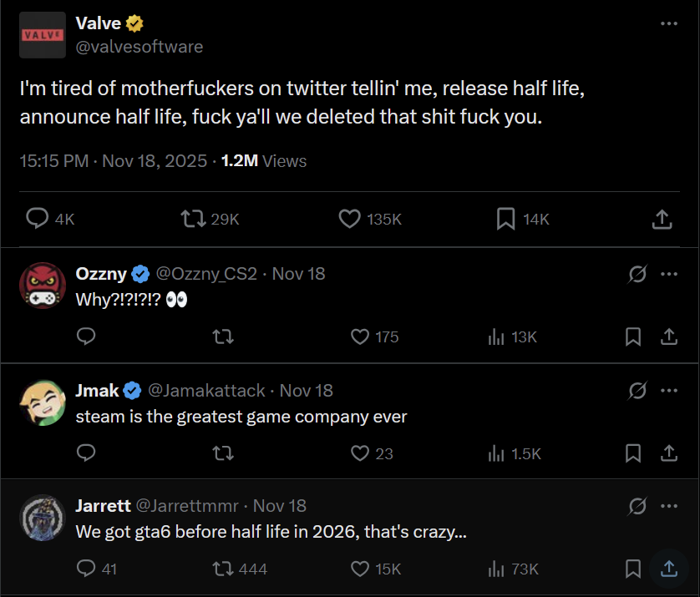This screenshot has width=700, height=597.
Task: Bookmark Jmak's reply
Action: 633,453
